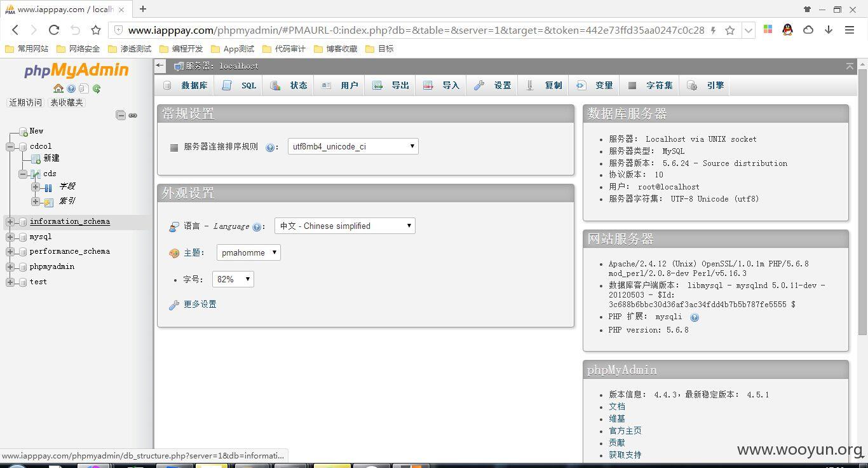
Task: Open the 用户 users tab
Action: tap(340, 85)
